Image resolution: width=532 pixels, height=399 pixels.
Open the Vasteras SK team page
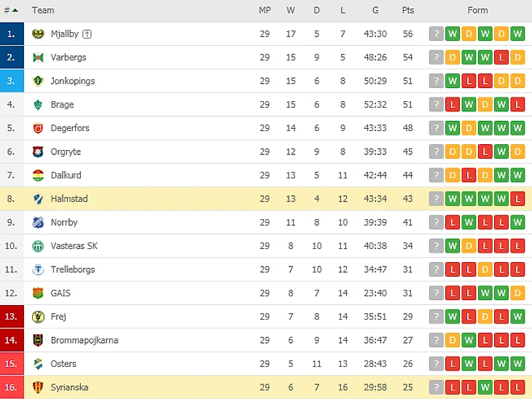[74, 246]
